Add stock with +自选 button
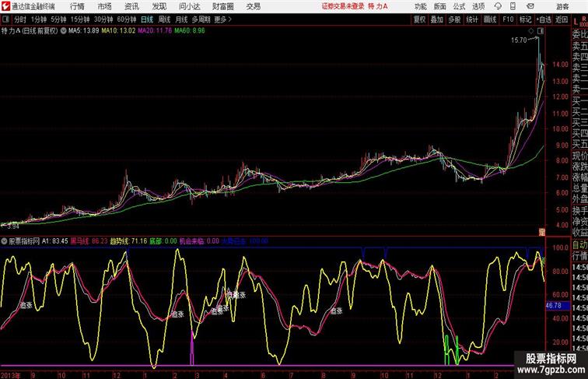 point(544,19)
